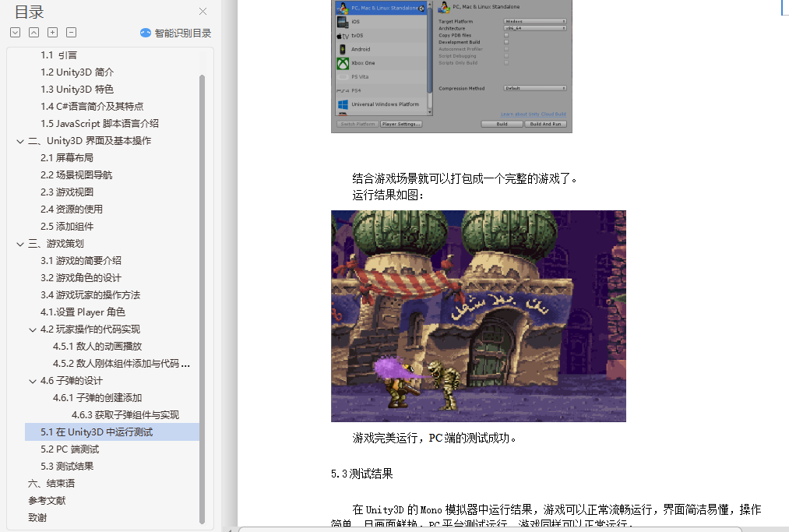789x532 pixels.
Task: Click paragraph starting 在 Unity3D 的 Mono 模拟器中运行结果
Action: 546,516
